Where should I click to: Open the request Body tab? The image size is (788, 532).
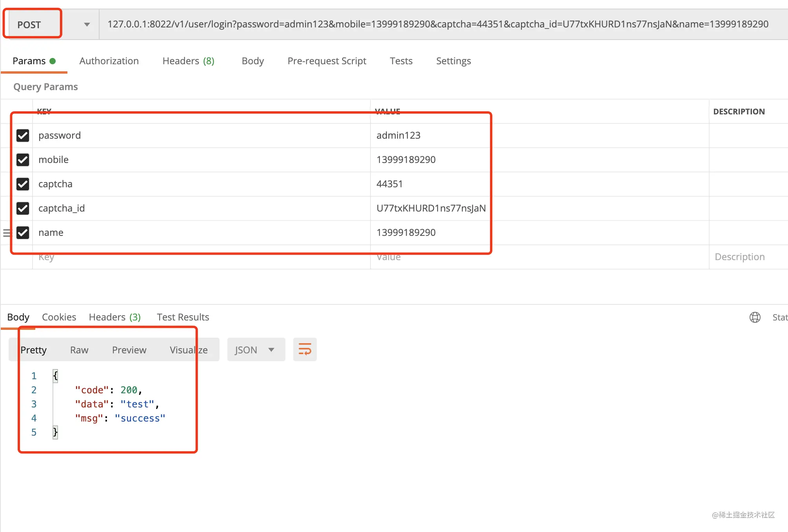(252, 61)
